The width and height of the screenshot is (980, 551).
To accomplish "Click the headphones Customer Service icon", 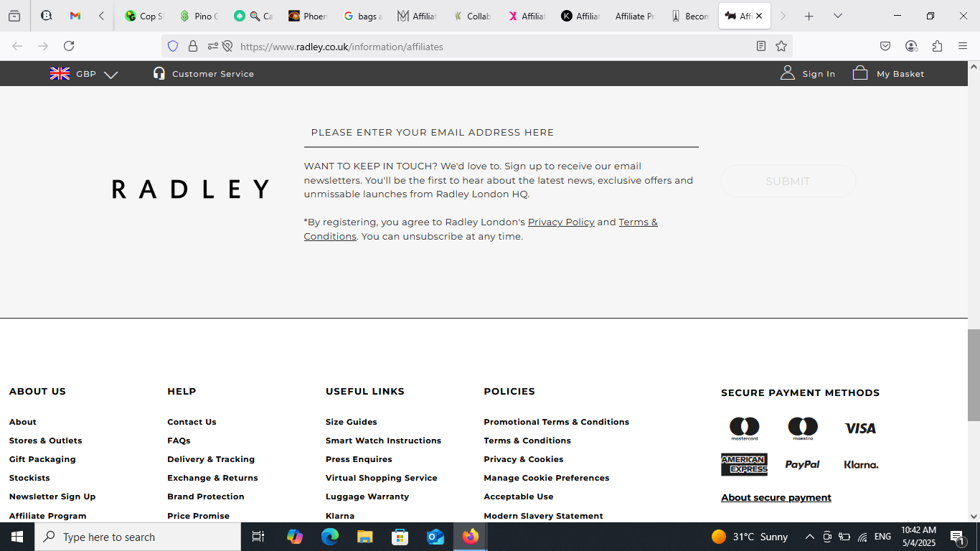I will [159, 73].
